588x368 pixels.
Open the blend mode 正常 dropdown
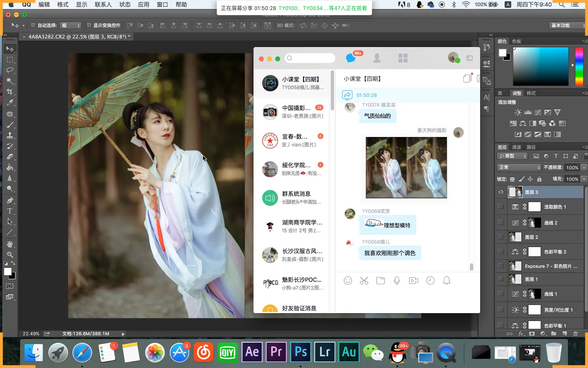(x=519, y=167)
